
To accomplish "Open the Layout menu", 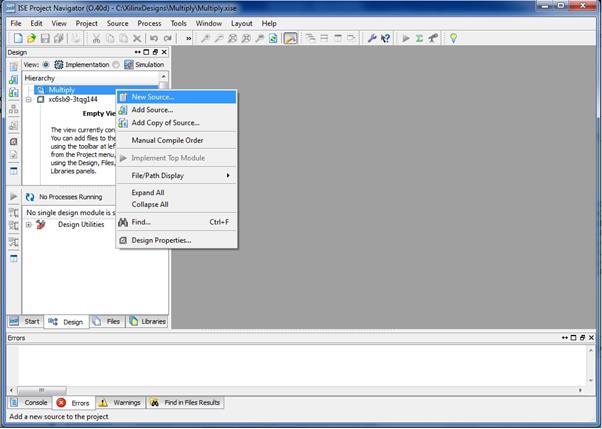I will (x=241, y=23).
